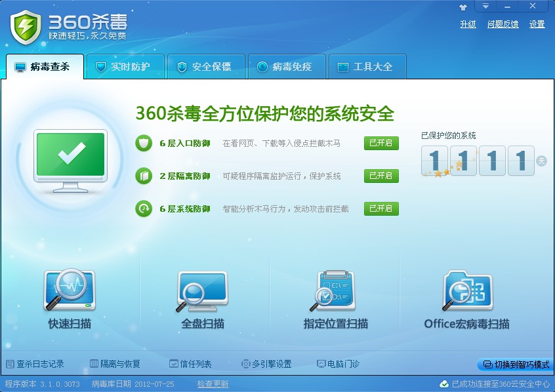Open the 隔离与恢复 text link
The image size is (555, 392).
point(120,364)
